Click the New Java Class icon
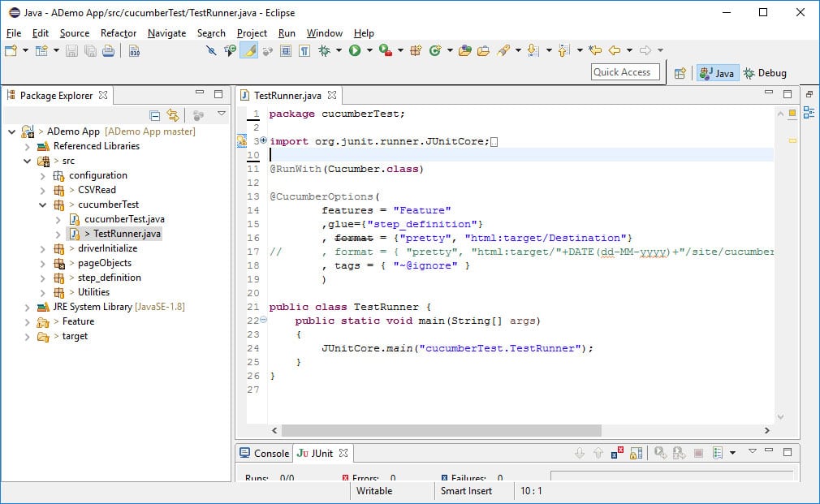Image resolution: width=820 pixels, height=504 pixels. pos(435,50)
